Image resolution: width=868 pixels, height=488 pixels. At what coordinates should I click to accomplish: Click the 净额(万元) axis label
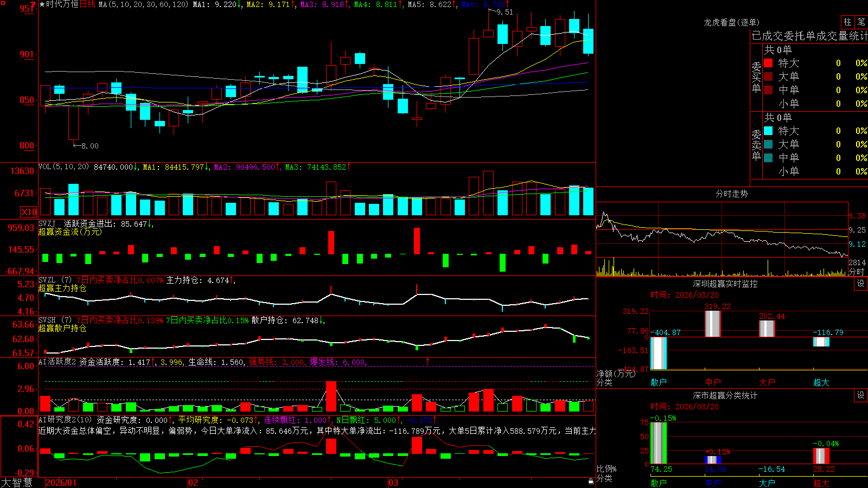[616, 374]
